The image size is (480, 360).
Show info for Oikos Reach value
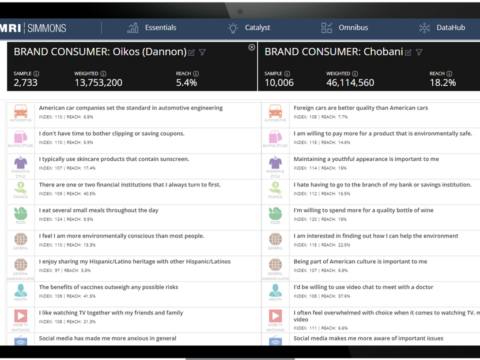[196, 73]
